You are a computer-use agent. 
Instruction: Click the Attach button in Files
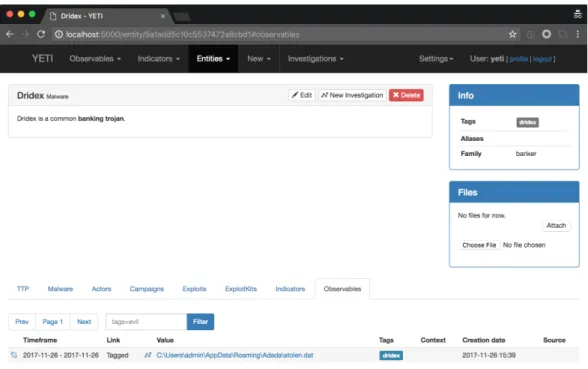[556, 225]
